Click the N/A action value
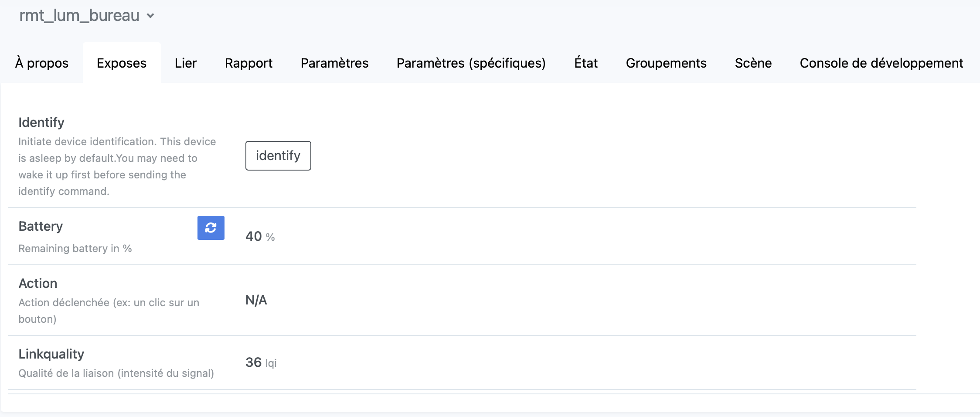The image size is (980, 417). (x=256, y=300)
